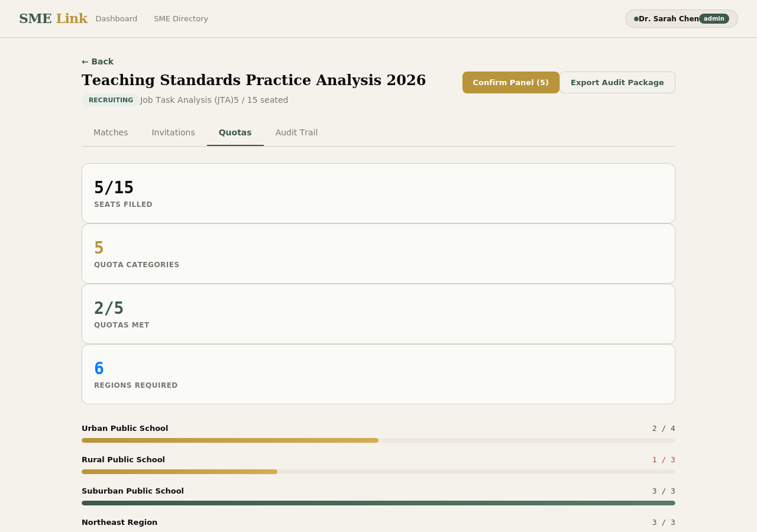The height and width of the screenshot is (532, 757).
Task: Click the Regions Required stat card
Action: point(378,374)
